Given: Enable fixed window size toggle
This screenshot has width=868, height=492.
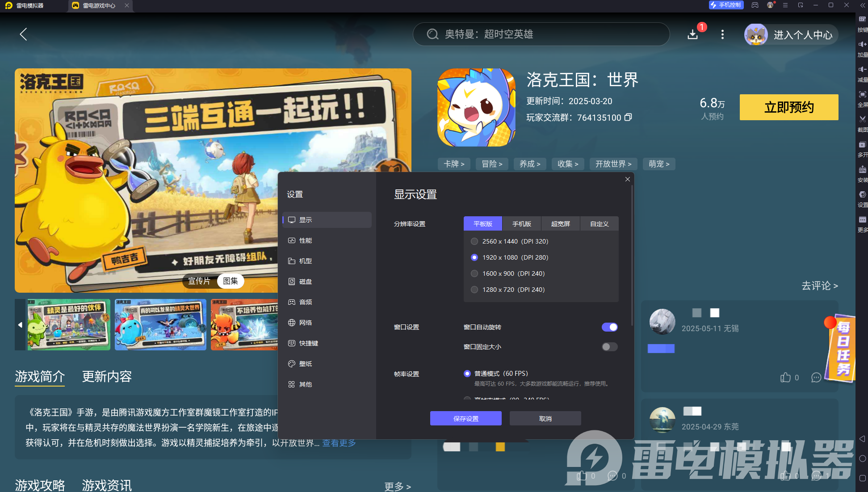Looking at the screenshot, I should pyautogui.click(x=609, y=347).
